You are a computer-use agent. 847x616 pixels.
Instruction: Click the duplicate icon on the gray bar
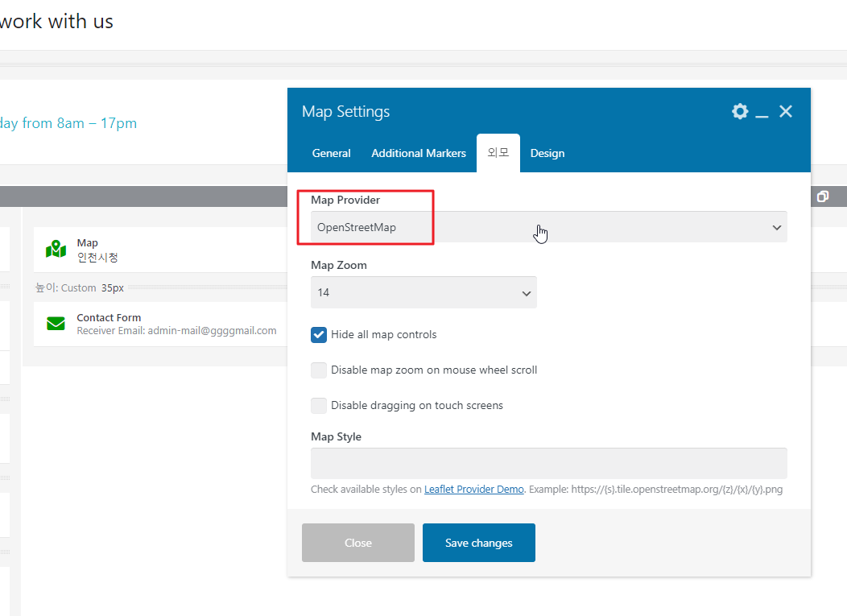click(x=823, y=196)
